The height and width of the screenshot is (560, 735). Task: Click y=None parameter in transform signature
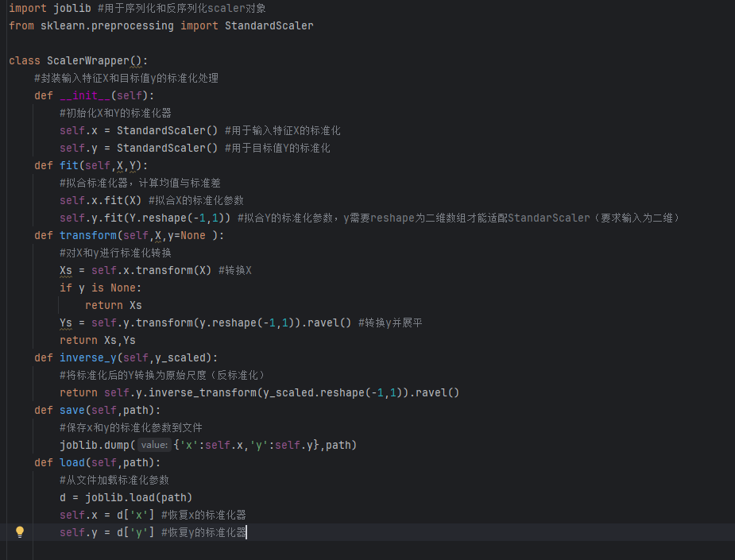(187, 235)
